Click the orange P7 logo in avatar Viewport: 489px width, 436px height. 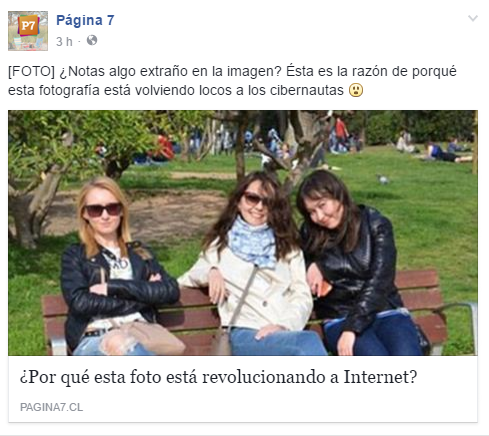[x=28, y=25]
